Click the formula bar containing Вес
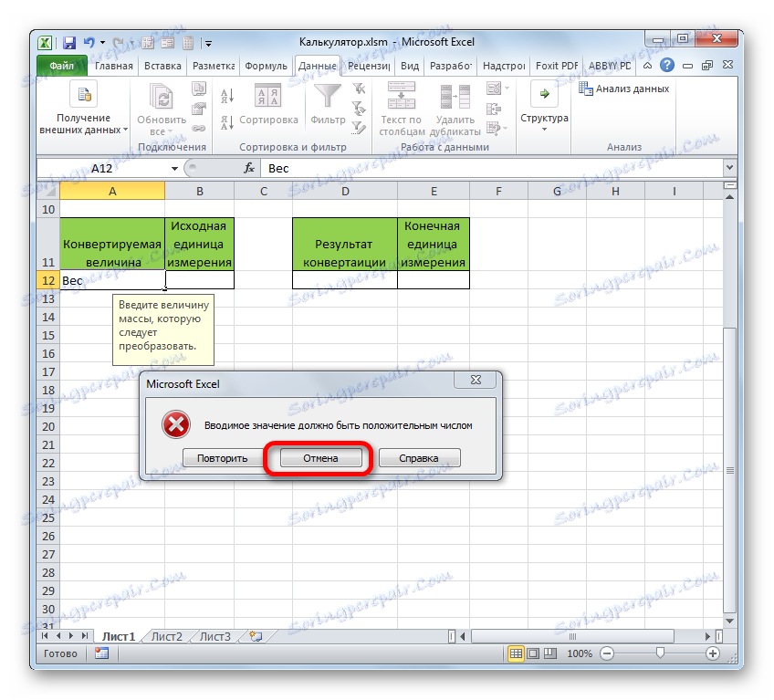The image size is (774, 700). pyautogui.click(x=493, y=169)
